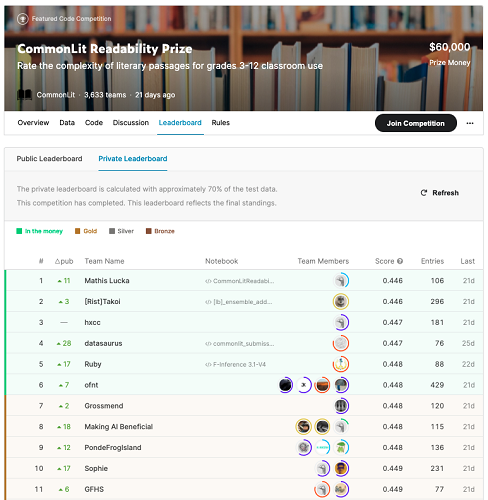Go to the Overview tab
The image size is (488, 500).
coord(33,123)
